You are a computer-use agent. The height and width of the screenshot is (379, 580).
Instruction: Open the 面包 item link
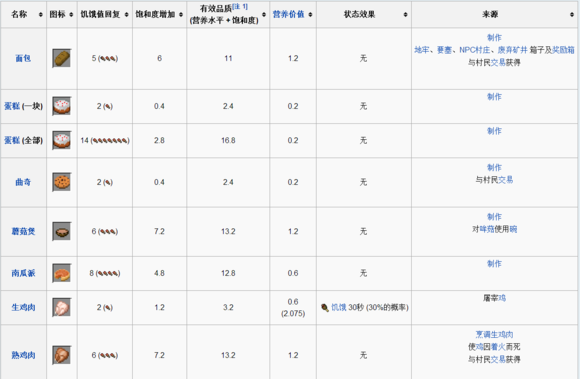(23, 58)
